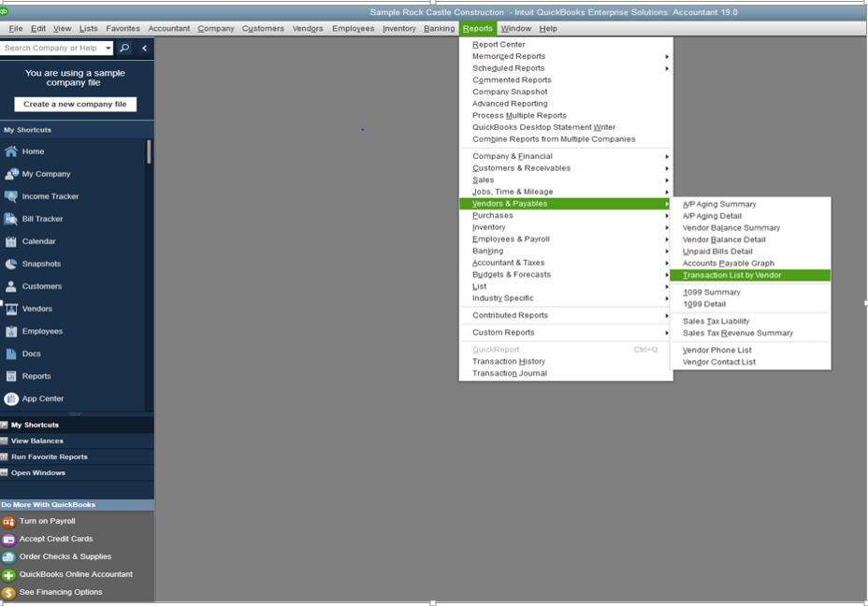Open the App Center icon
Screen dimensions: 868x606
pos(11,398)
